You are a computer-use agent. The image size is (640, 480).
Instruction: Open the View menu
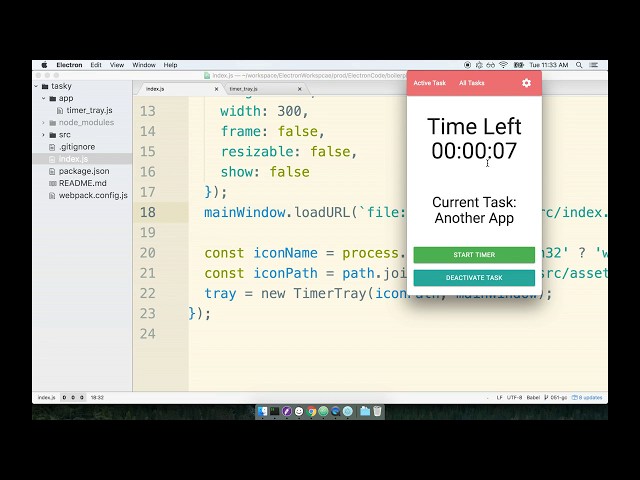(x=117, y=65)
